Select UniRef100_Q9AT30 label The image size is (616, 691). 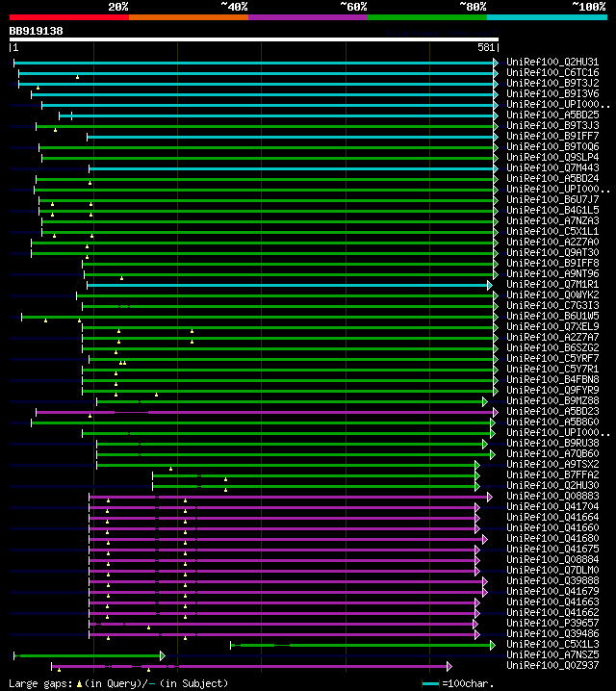tap(552, 252)
